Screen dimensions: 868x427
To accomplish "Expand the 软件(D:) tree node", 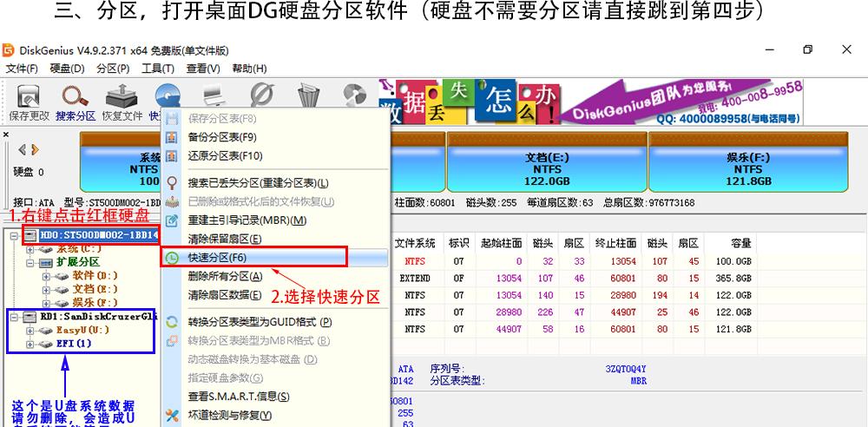I will click(x=47, y=275).
